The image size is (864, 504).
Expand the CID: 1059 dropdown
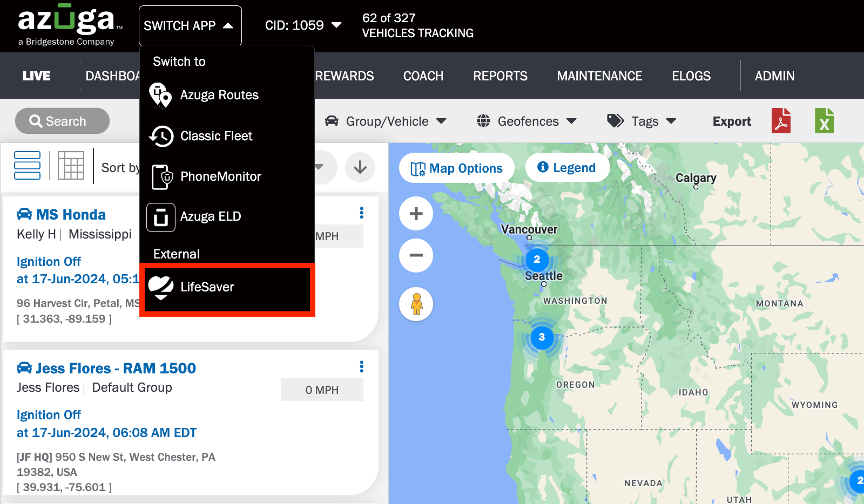point(303,25)
